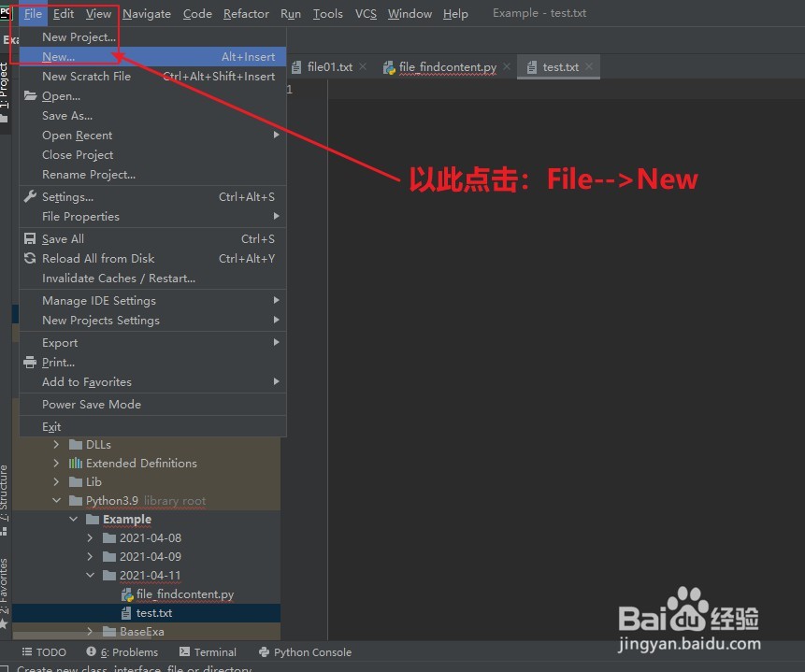805x672 pixels.
Task: Open the Problems panel
Action: pos(123,651)
